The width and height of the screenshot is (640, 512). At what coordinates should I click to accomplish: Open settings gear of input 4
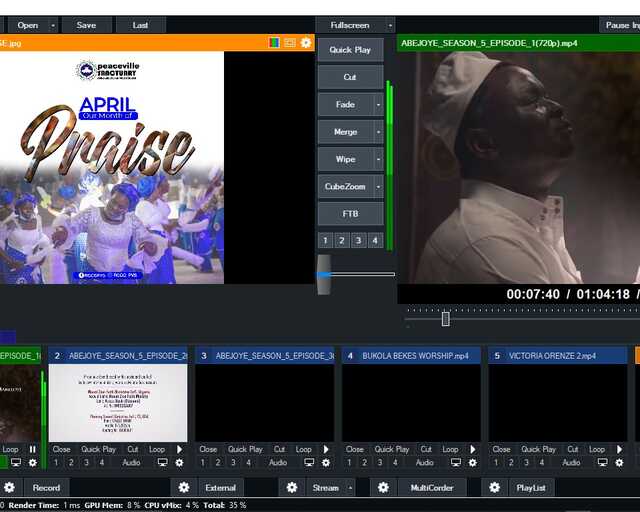click(x=473, y=463)
